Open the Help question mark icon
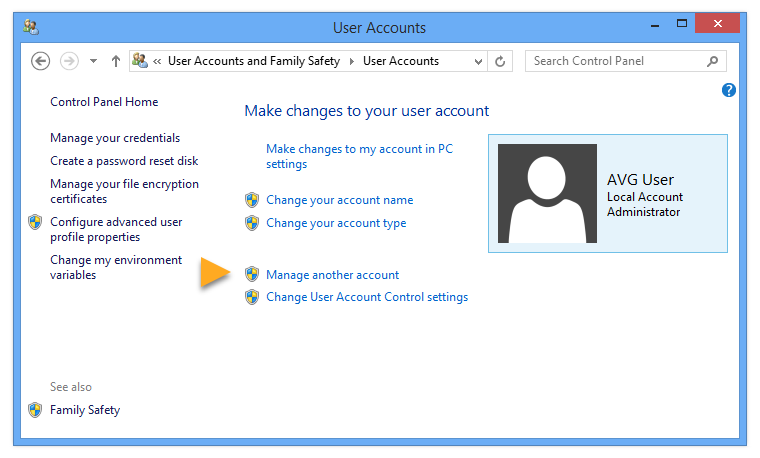The height and width of the screenshot is (458, 760). 728,90
